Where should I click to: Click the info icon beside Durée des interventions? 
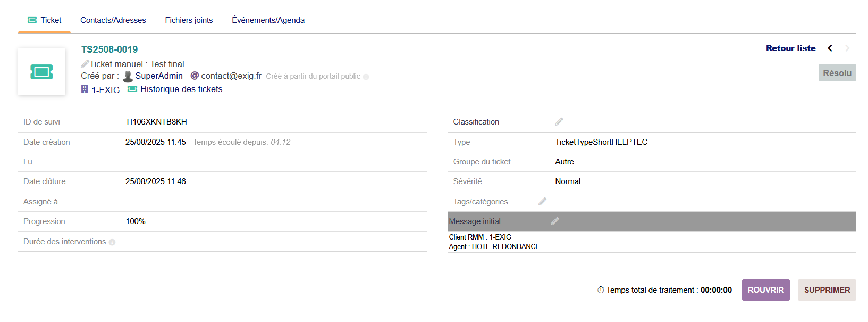[112, 242]
